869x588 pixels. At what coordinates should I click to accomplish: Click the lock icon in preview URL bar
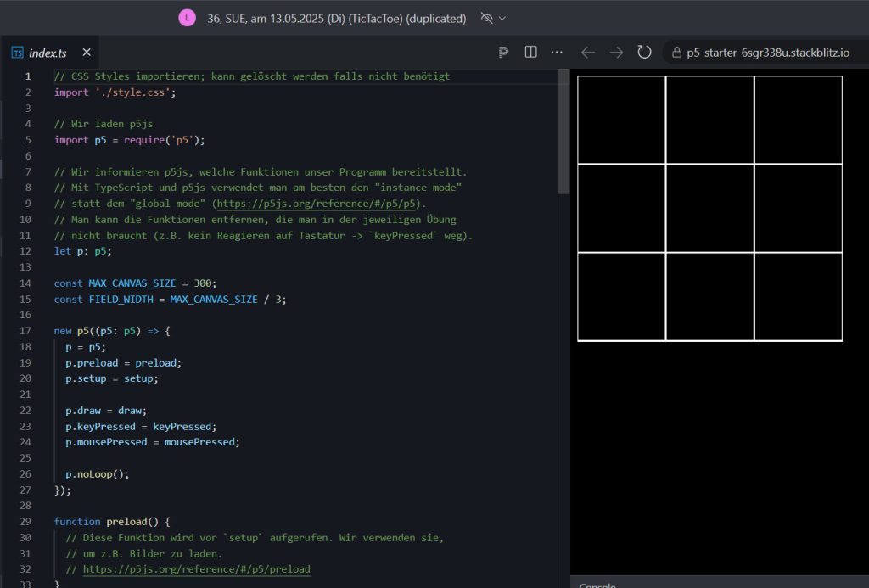(676, 53)
